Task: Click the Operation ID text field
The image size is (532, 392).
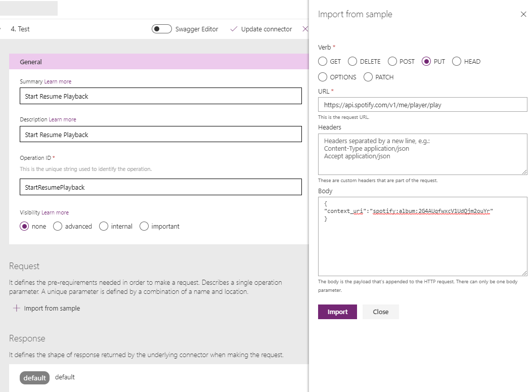Action: pos(160,187)
